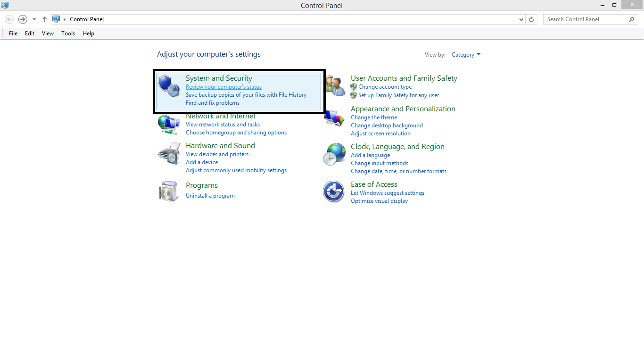Click Change the theme
This screenshot has width=644, height=342.
pyautogui.click(x=374, y=117)
